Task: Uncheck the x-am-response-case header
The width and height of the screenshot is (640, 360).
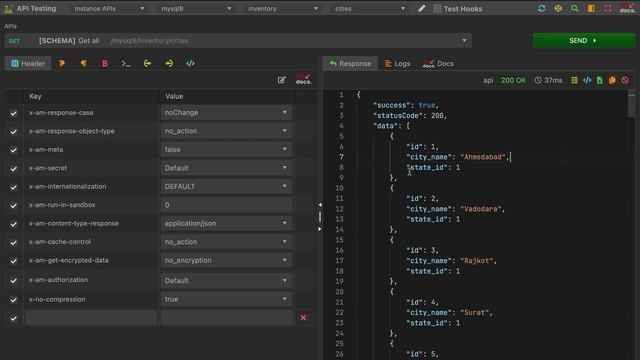Action: pyautogui.click(x=13, y=113)
